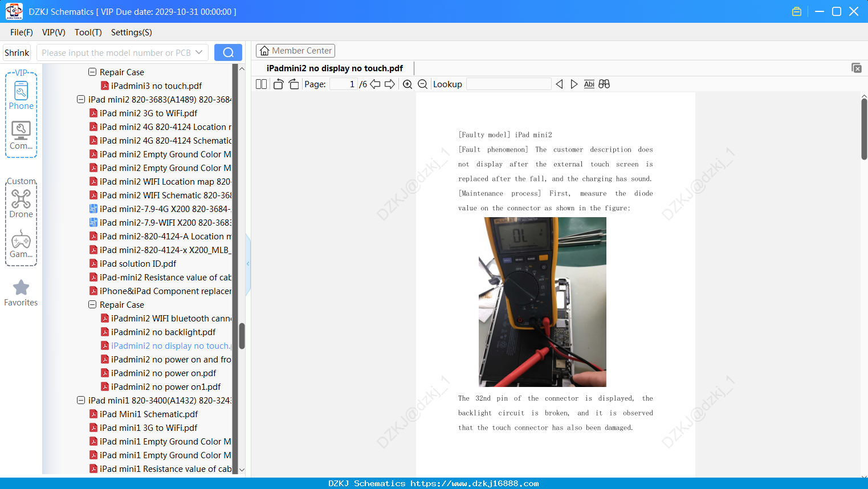Click the Shrink button
868x489 pixels.
tap(17, 52)
